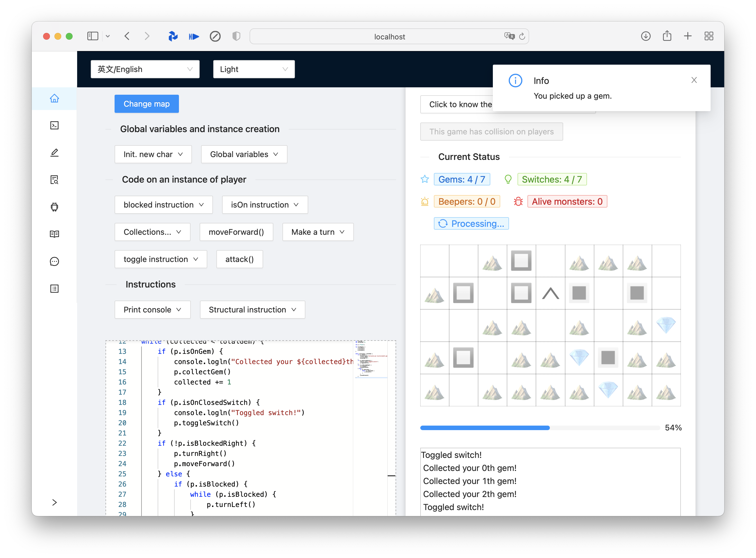
Task: Toggle the Safari sidebar button
Action: pyautogui.click(x=92, y=36)
